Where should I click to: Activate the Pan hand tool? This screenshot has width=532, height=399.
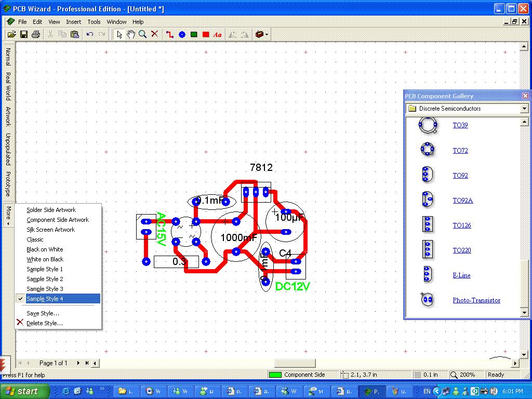coord(130,34)
